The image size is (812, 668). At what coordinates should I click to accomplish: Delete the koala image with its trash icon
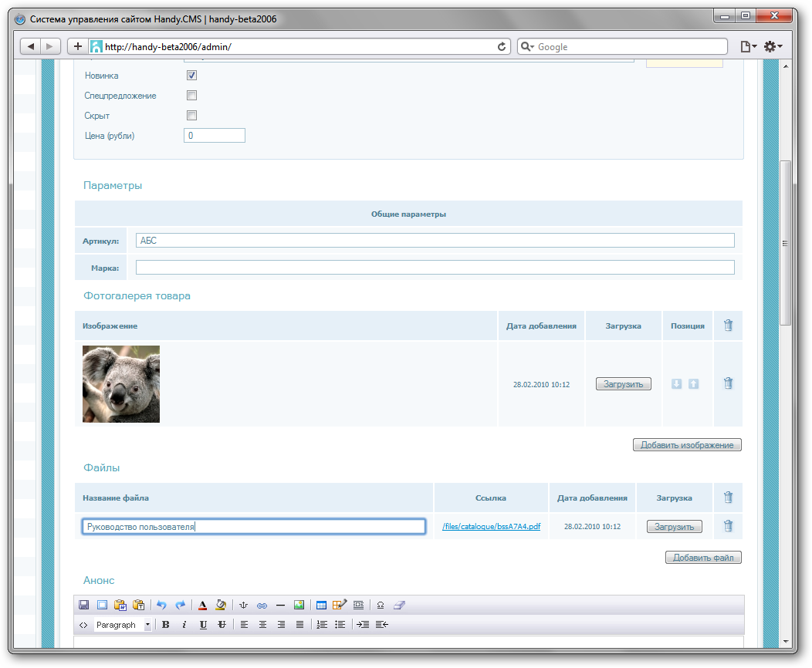pyautogui.click(x=728, y=383)
